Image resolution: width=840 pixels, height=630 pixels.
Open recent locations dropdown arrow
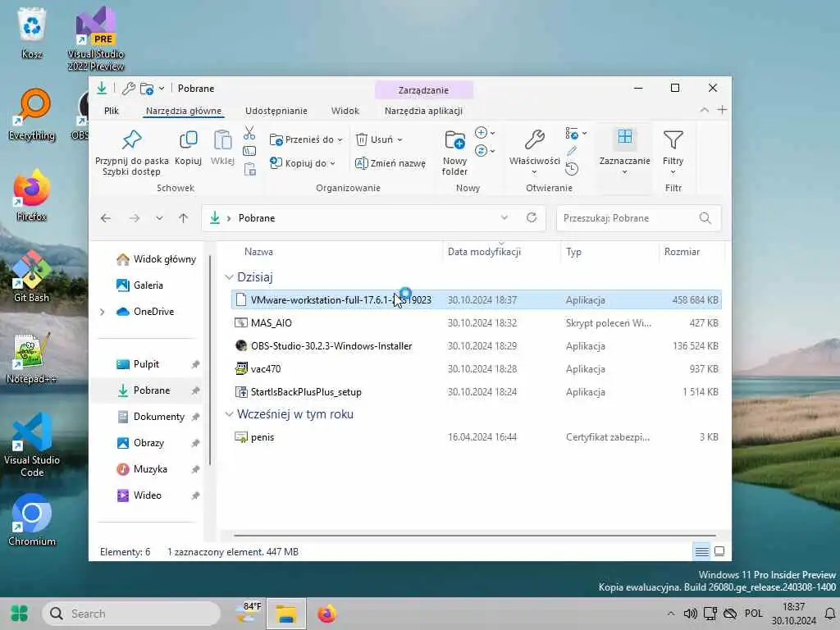point(159,218)
